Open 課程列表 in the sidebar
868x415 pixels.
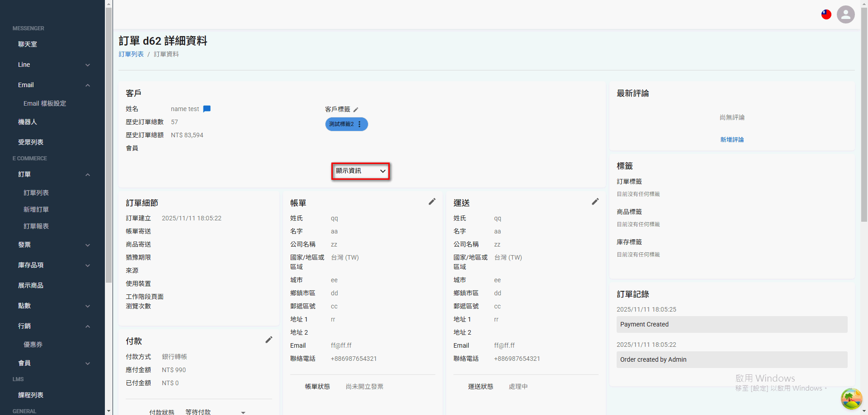(x=31, y=395)
